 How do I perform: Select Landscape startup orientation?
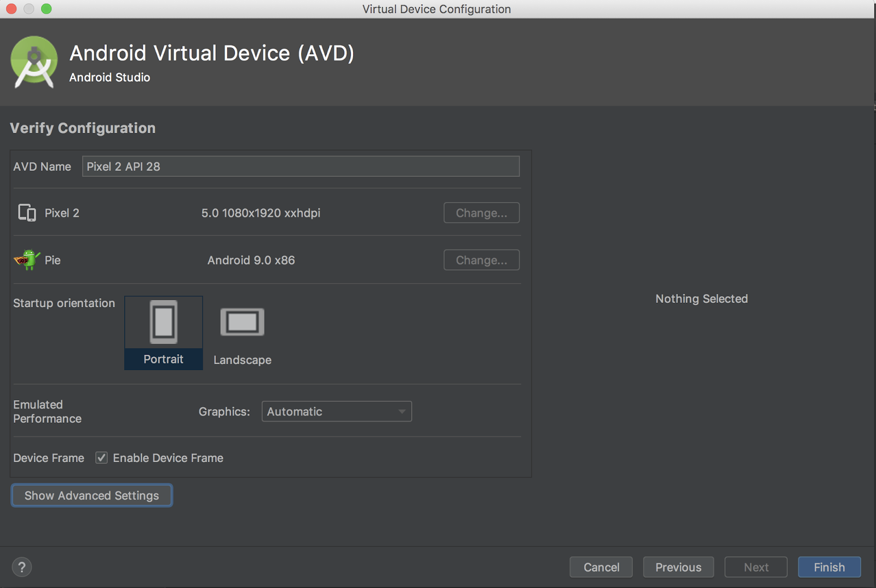tap(242, 335)
